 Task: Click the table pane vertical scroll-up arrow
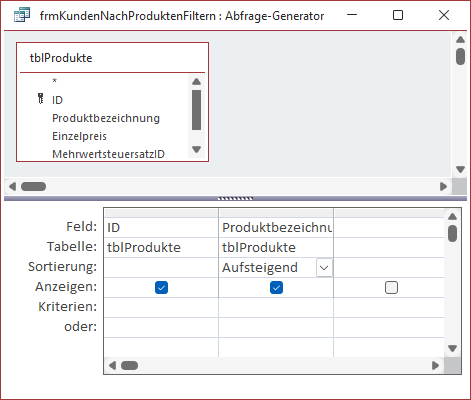pos(460,40)
